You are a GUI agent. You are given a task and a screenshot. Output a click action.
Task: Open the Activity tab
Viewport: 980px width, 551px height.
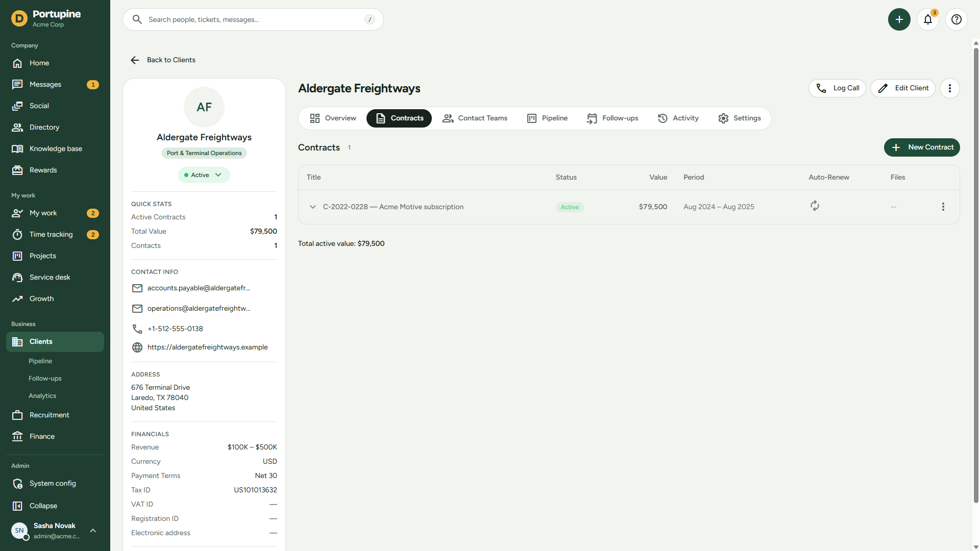pos(678,118)
